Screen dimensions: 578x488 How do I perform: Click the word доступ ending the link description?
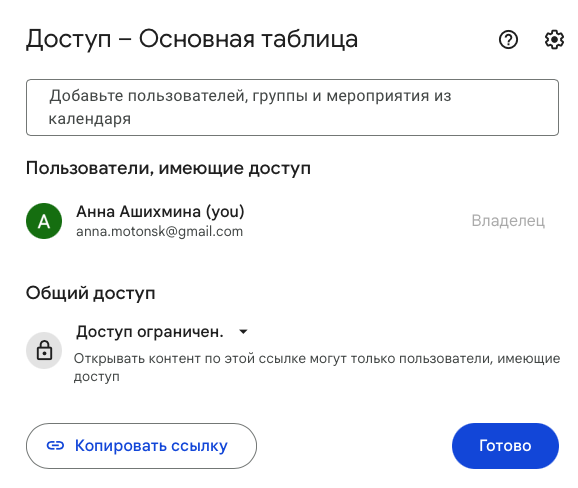(97, 377)
